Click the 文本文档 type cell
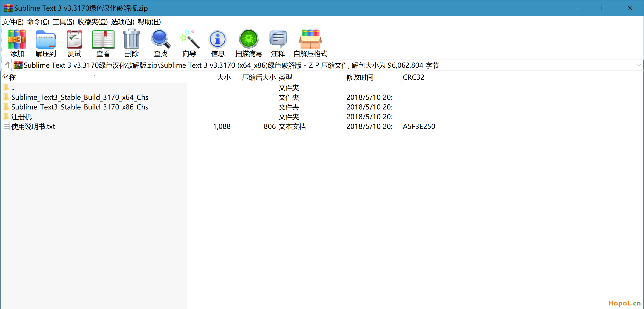The image size is (644, 309). coord(292,126)
